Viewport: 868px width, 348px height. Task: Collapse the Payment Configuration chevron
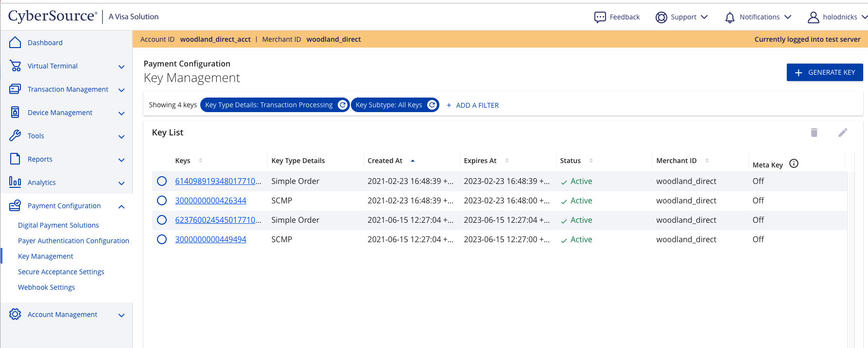coord(122,207)
